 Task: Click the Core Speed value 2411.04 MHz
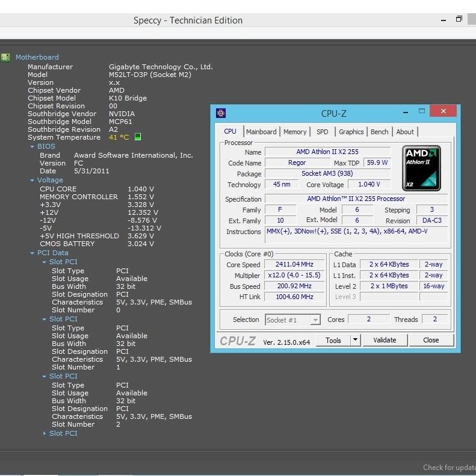pos(294,264)
